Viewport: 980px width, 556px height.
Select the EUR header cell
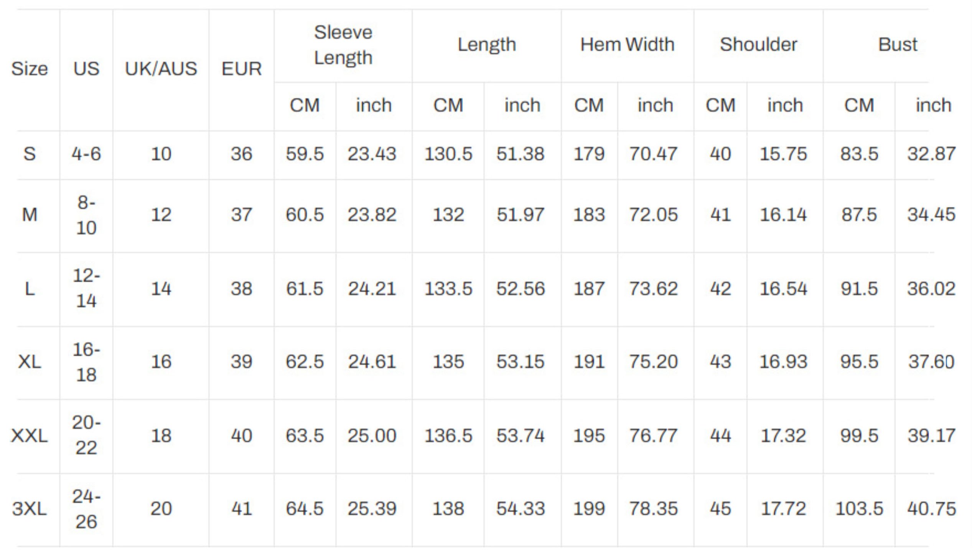[x=241, y=69]
